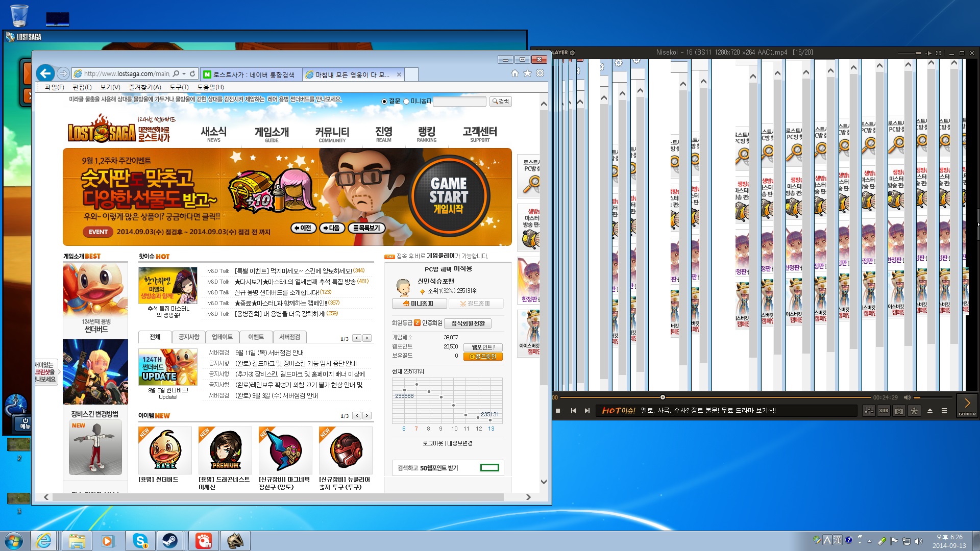Click the site search text field

459,102
